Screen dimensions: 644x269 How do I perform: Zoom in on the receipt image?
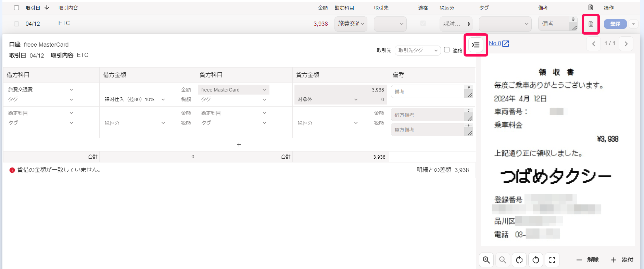click(x=486, y=260)
